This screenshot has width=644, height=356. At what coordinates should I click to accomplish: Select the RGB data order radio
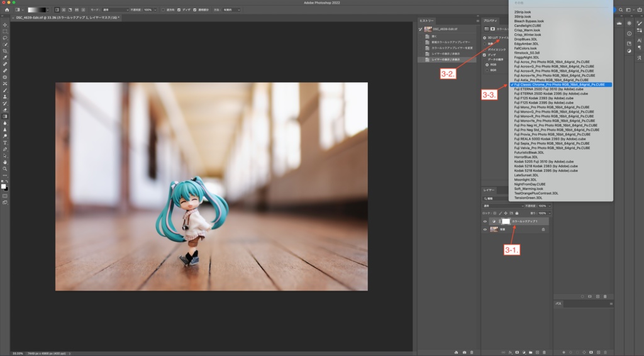click(x=487, y=65)
